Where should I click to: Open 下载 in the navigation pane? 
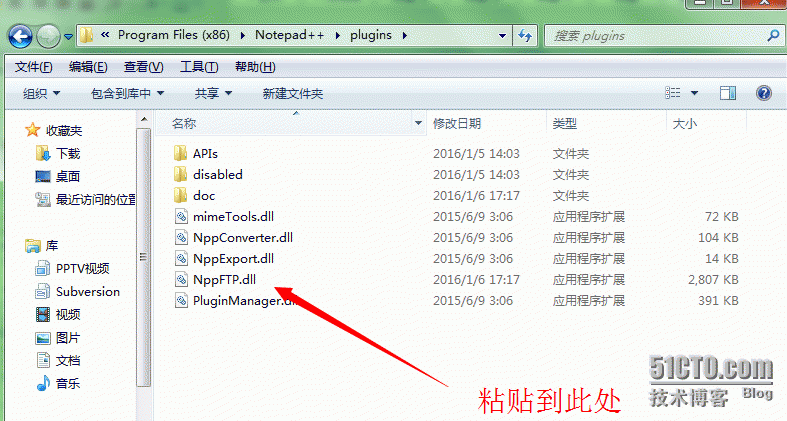(68, 153)
